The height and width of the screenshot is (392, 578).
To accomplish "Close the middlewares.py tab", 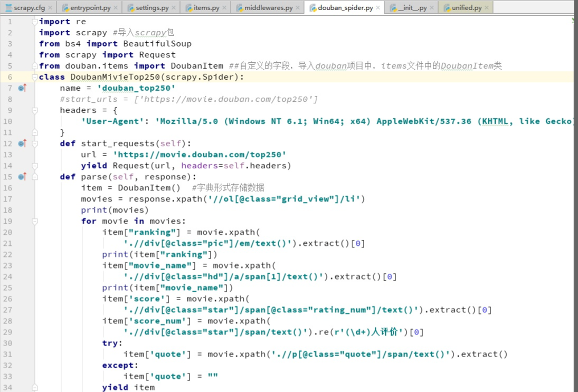I will pyautogui.click(x=298, y=7).
